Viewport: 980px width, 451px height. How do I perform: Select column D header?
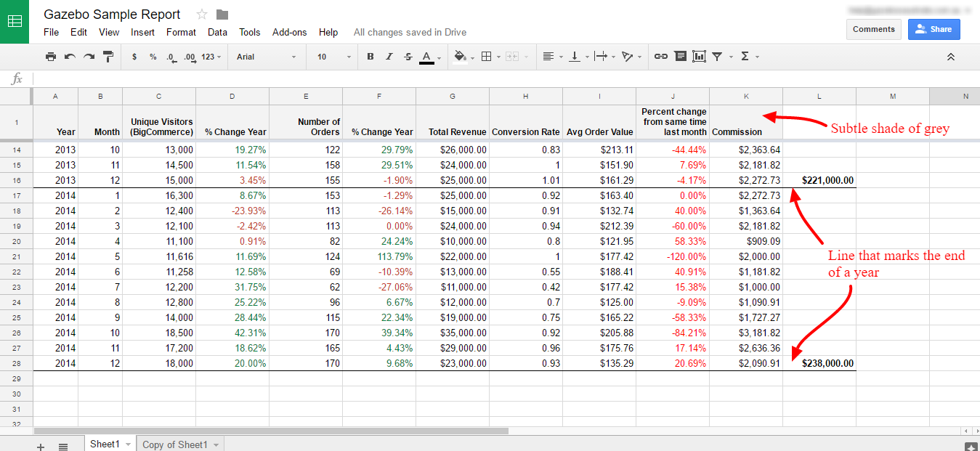click(232, 96)
